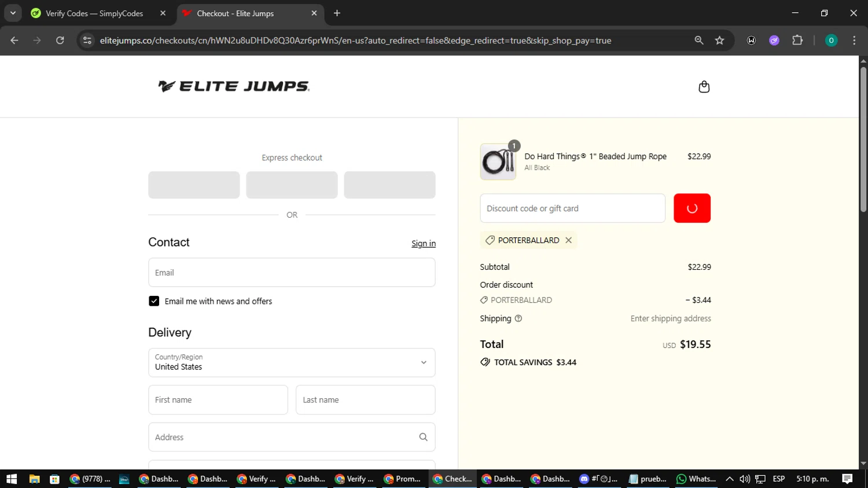
Task: Click the scrollbar down arrow
Action: click(x=863, y=464)
